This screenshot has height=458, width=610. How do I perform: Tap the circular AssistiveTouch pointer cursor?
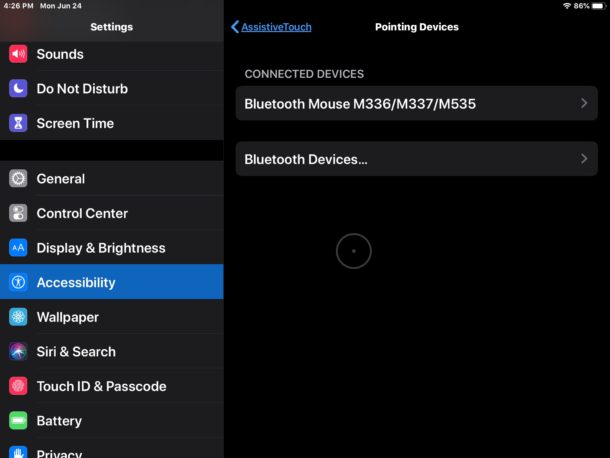click(x=353, y=251)
